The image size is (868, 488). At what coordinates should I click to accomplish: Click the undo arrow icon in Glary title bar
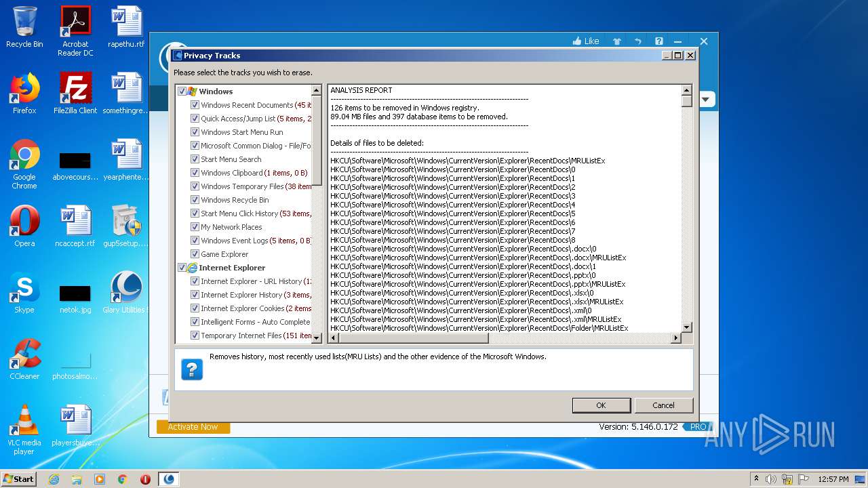(637, 41)
